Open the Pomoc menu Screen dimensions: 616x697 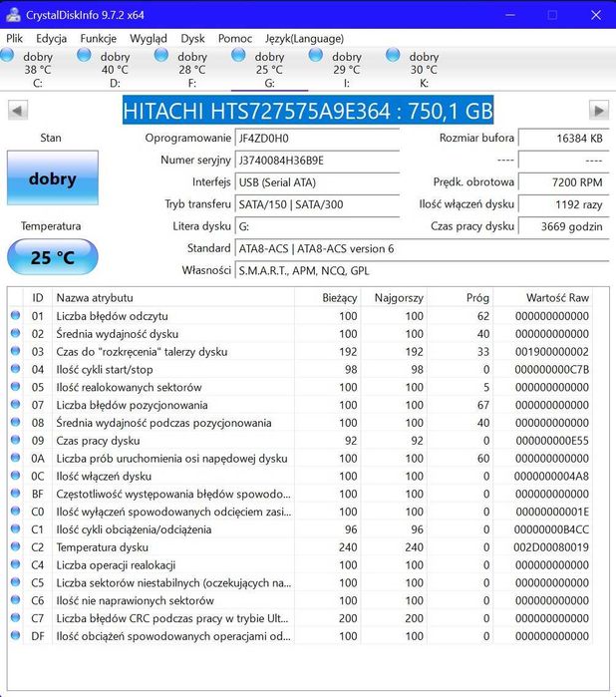(x=235, y=39)
